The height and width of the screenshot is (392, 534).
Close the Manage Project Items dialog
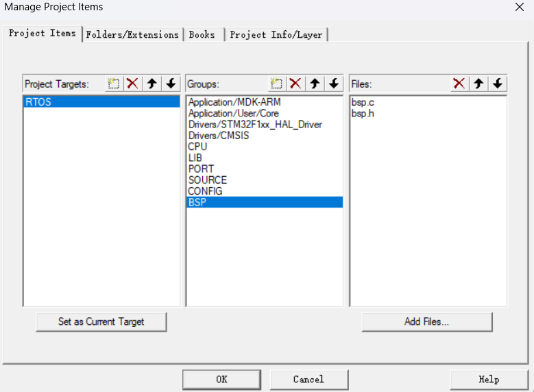click(520, 7)
